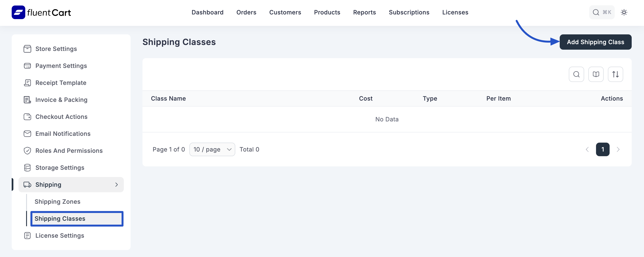The width and height of the screenshot is (644, 257).
Task: Click the sort arrows icon button
Action: pyautogui.click(x=615, y=74)
